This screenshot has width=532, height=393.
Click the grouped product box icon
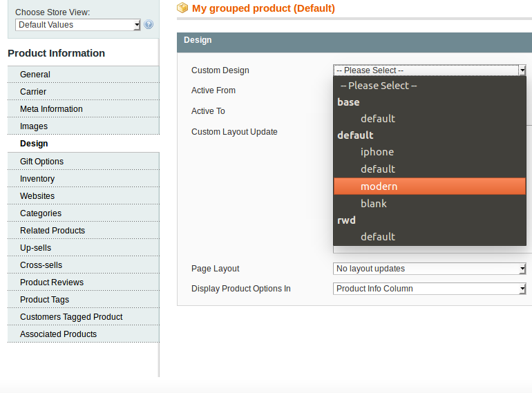click(x=182, y=8)
